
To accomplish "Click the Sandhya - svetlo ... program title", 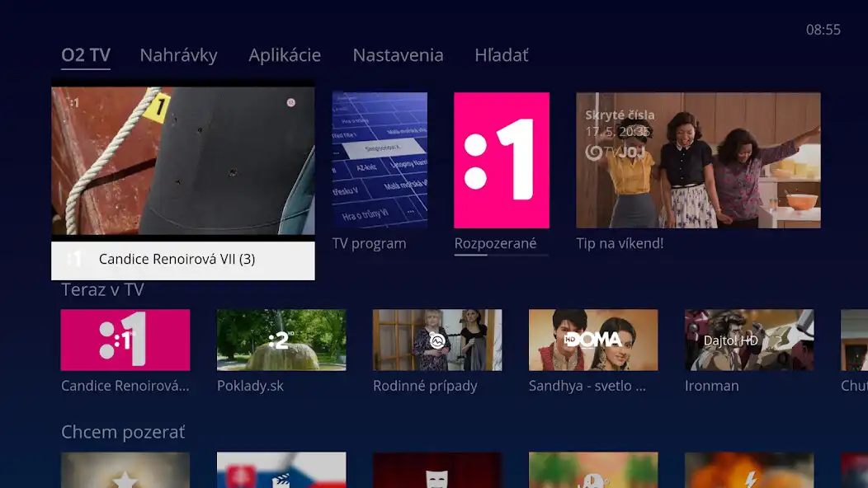I will point(587,386).
